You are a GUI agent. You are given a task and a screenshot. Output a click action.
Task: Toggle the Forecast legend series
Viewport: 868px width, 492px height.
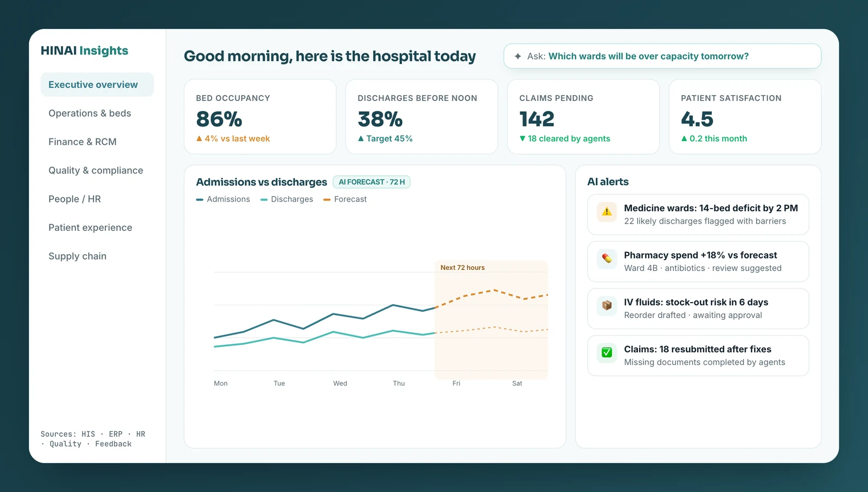pyautogui.click(x=345, y=199)
